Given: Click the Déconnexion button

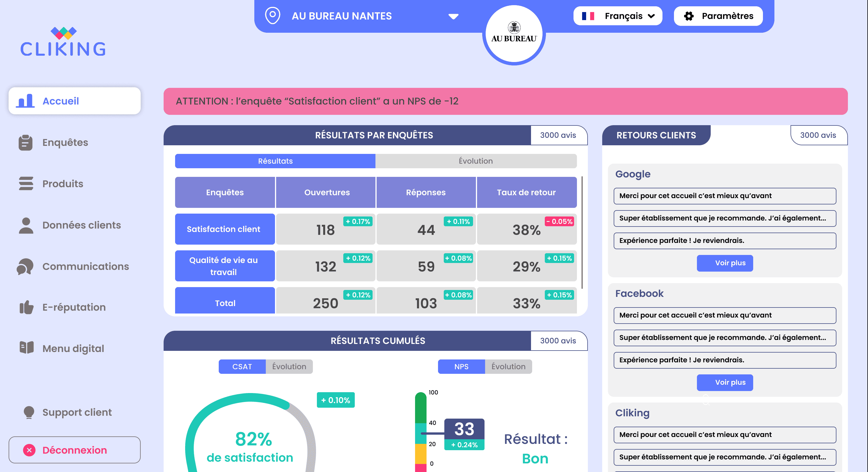Looking at the screenshot, I should (74, 450).
